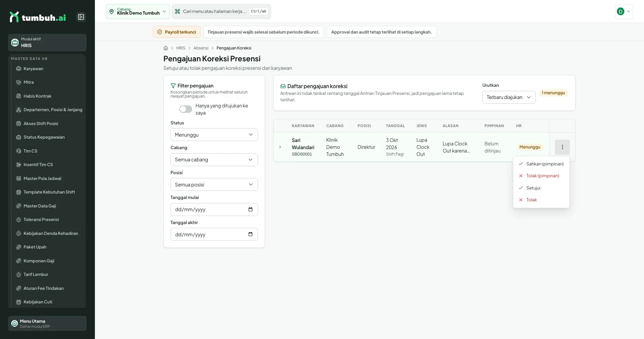
Task: Open the Modul aktif HRIS switcher
Action: coord(47,42)
